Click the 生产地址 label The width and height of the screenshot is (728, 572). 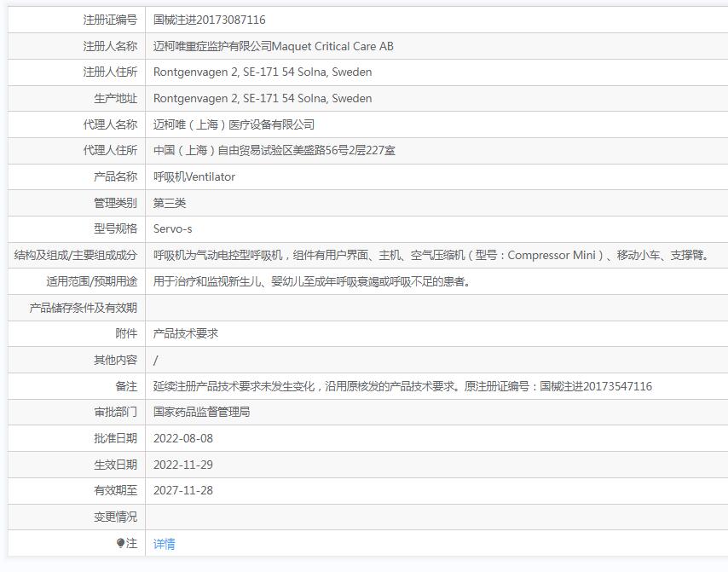116,98
